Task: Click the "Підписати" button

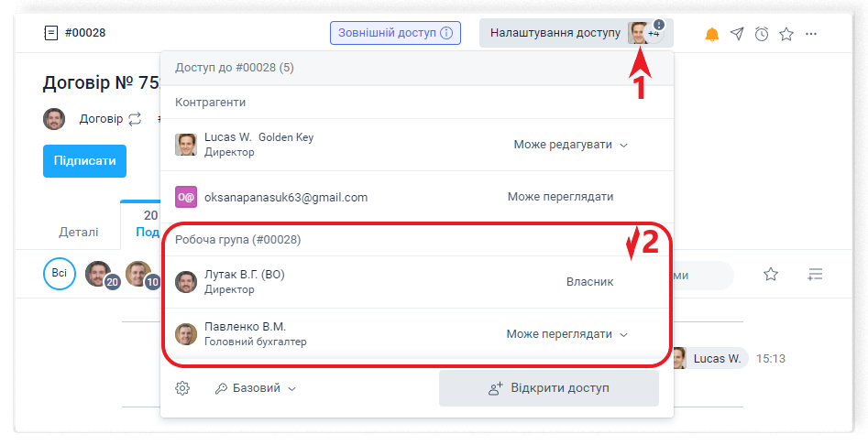Action: click(x=84, y=161)
